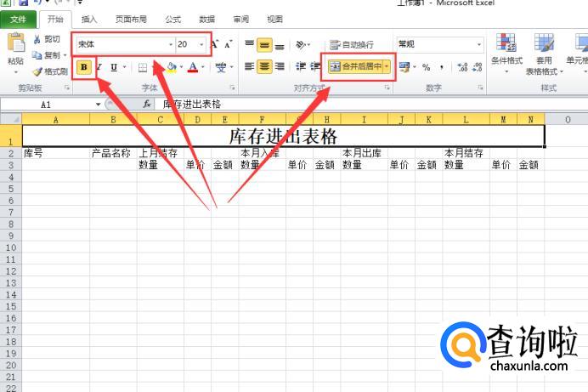Select the Format Painter (格式刷) tool
This screenshot has width=588, height=392.
pos(50,71)
